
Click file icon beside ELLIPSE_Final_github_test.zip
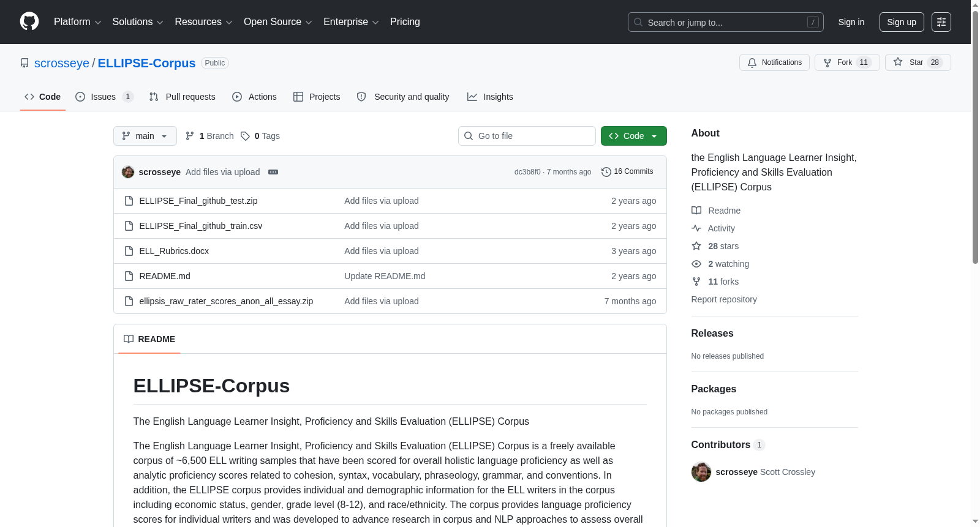pos(129,201)
